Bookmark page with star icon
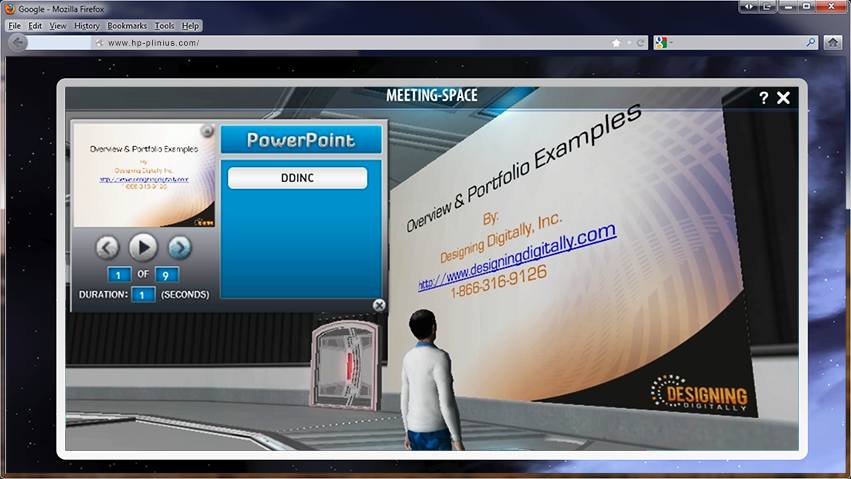The width and height of the screenshot is (851, 479). click(x=616, y=42)
